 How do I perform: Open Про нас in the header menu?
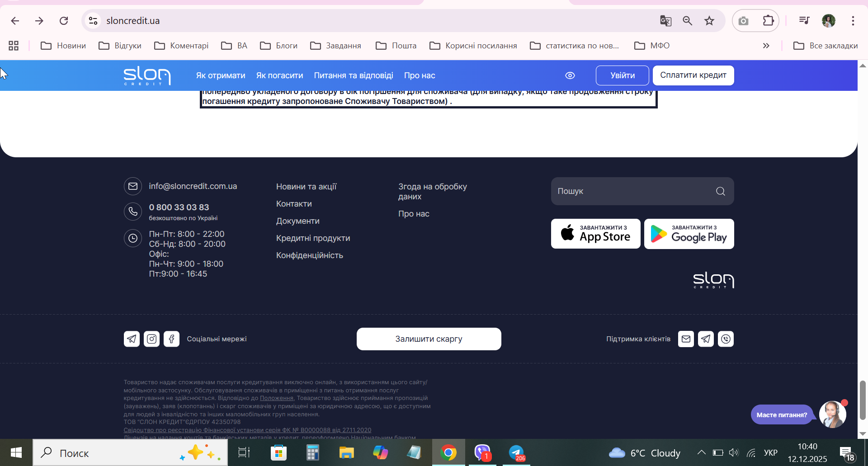tap(420, 75)
